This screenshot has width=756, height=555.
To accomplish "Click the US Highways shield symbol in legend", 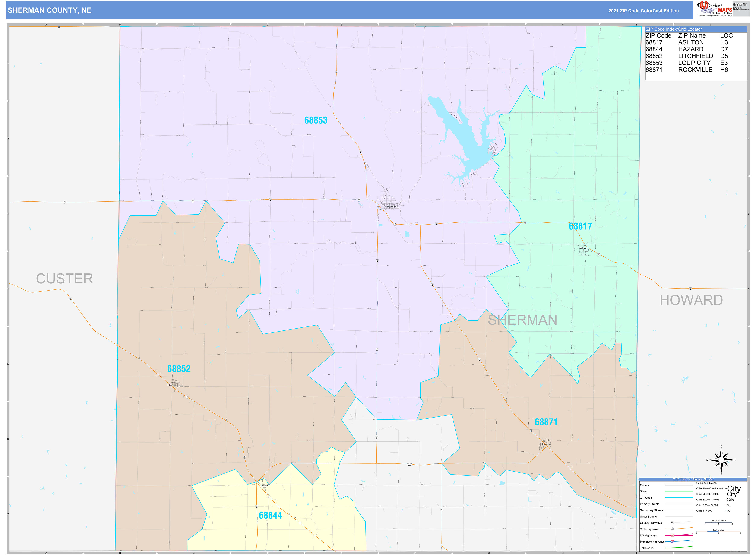I will [x=672, y=536].
